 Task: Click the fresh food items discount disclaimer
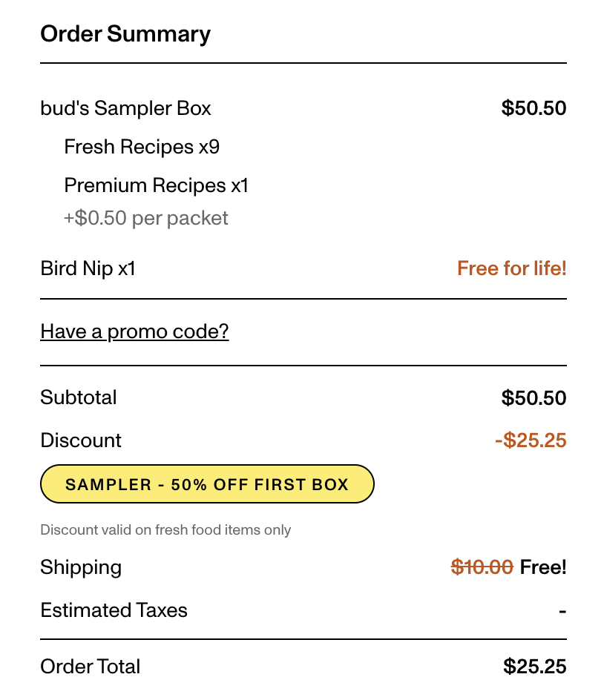point(165,530)
